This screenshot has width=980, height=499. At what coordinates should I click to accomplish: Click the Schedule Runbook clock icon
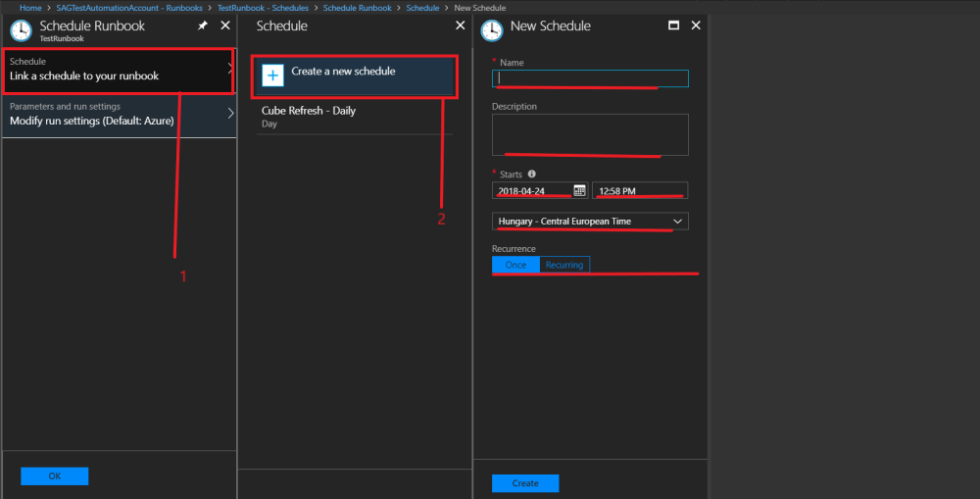(x=21, y=30)
